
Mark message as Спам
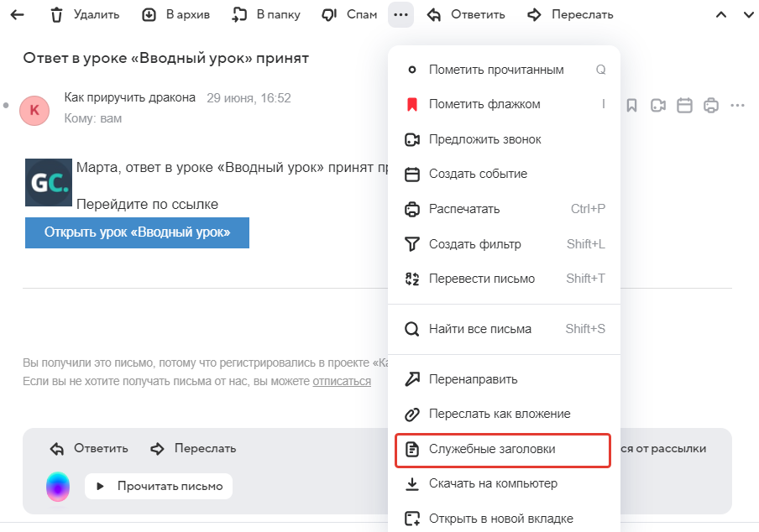tap(349, 15)
